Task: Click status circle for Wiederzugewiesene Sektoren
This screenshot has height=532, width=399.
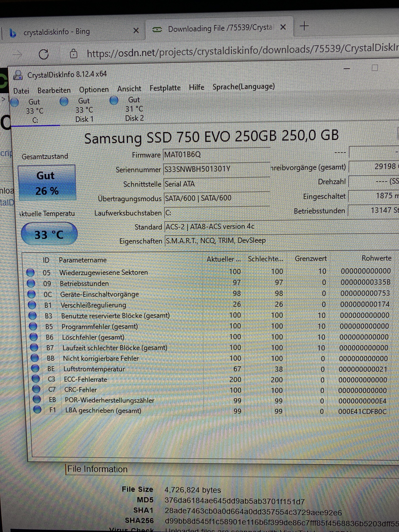Action: 30,272
